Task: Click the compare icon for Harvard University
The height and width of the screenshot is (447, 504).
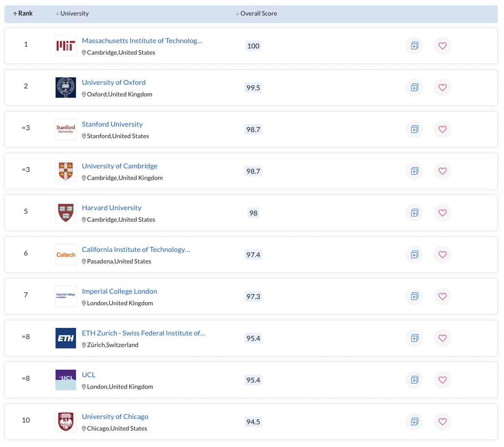Action: [x=414, y=213]
